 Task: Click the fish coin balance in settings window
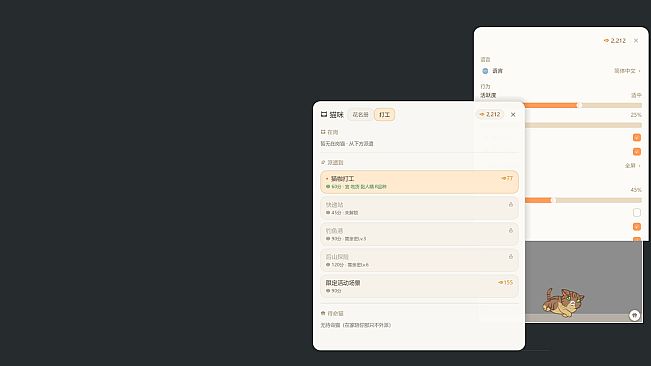point(614,41)
